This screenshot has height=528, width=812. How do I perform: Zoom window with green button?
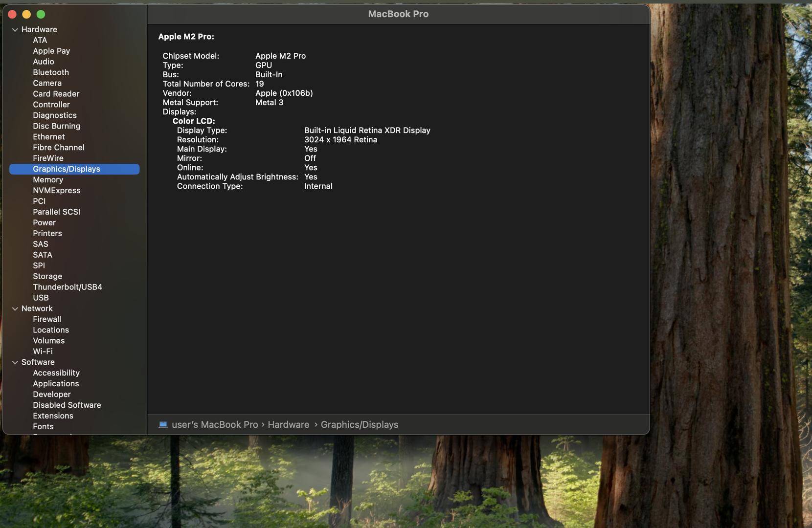pyautogui.click(x=41, y=15)
